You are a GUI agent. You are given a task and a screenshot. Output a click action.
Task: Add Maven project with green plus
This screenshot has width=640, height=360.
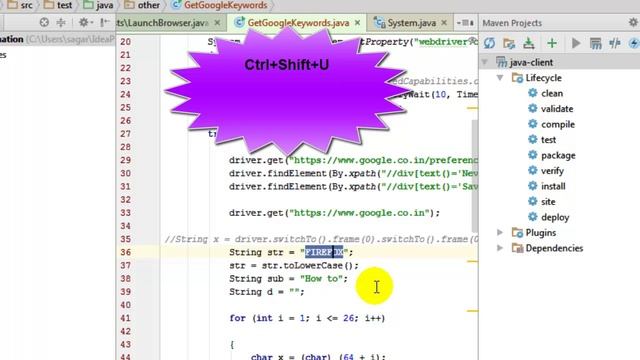(x=552, y=43)
